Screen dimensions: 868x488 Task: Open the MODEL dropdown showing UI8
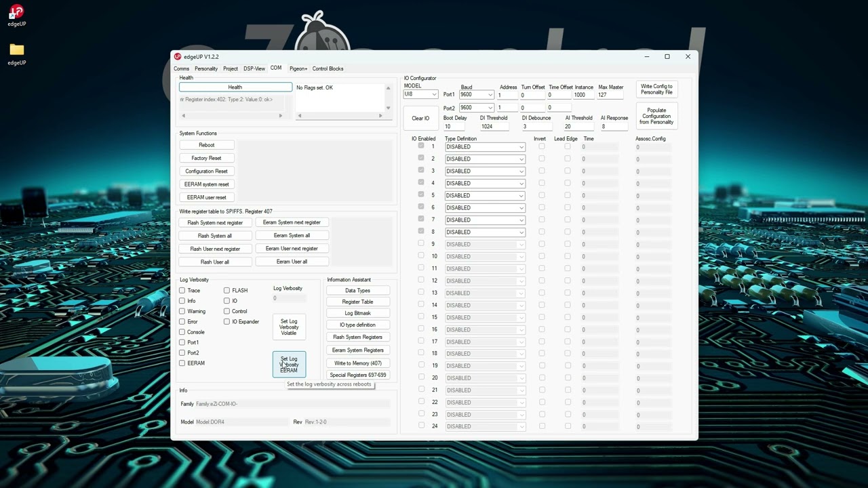click(x=420, y=94)
